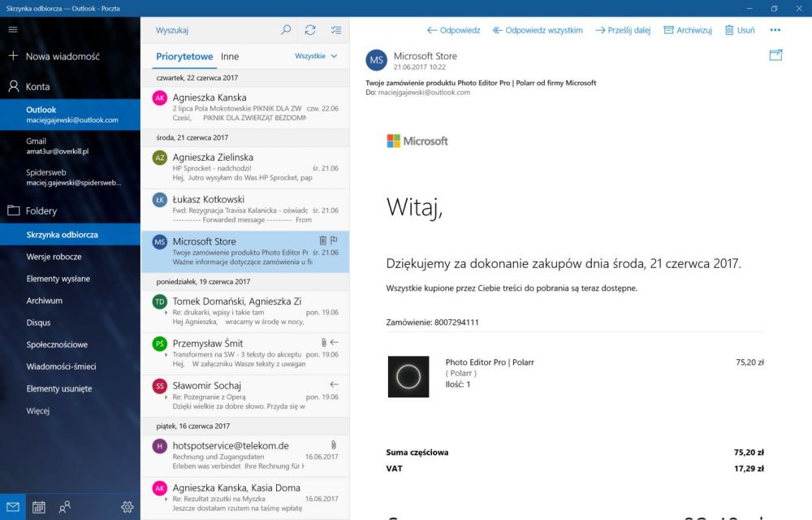812x520 pixels.
Task: Open email from Agnieszka Kanska about PIKNIK
Action: click(x=245, y=107)
